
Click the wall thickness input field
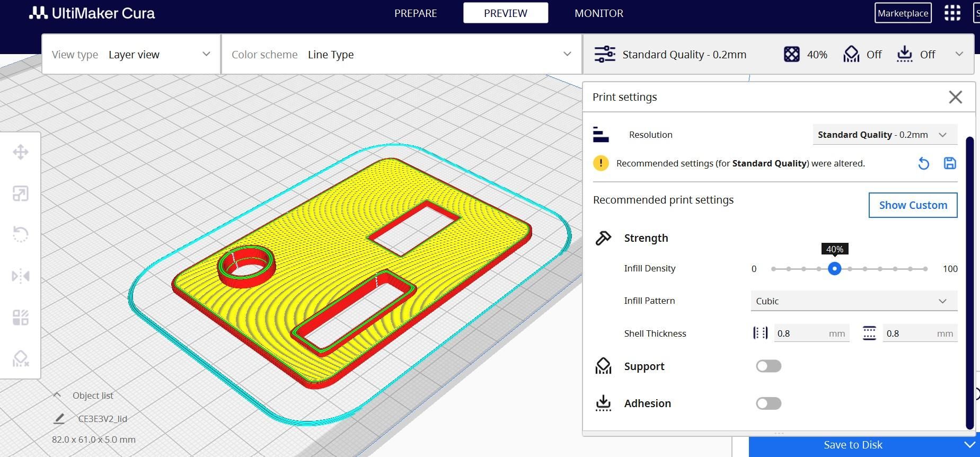coord(811,333)
